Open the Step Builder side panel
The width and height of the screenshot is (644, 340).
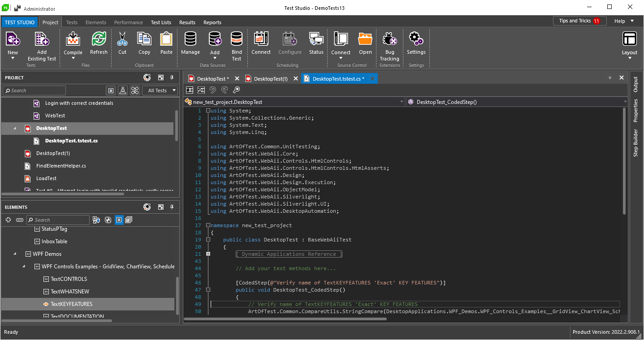[x=635, y=142]
